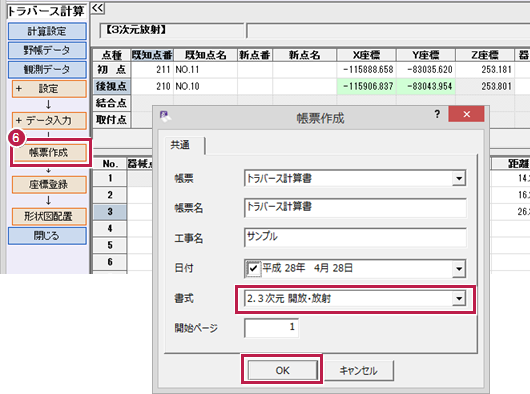Close the 帳票作成 dialog with the X
This screenshot has height=394, width=530.
point(466,114)
